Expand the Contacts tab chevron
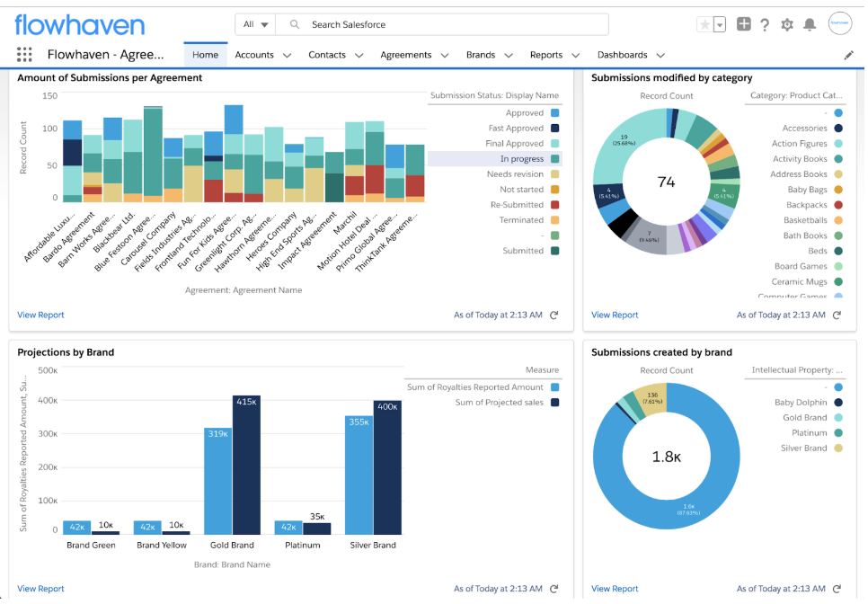Viewport: 868px width, 604px height. pos(359,56)
